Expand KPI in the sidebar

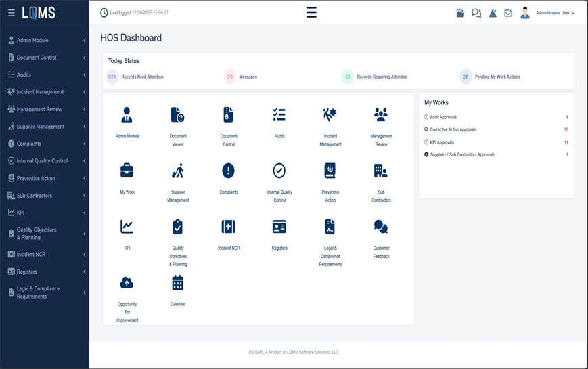[x=45, y=213]
